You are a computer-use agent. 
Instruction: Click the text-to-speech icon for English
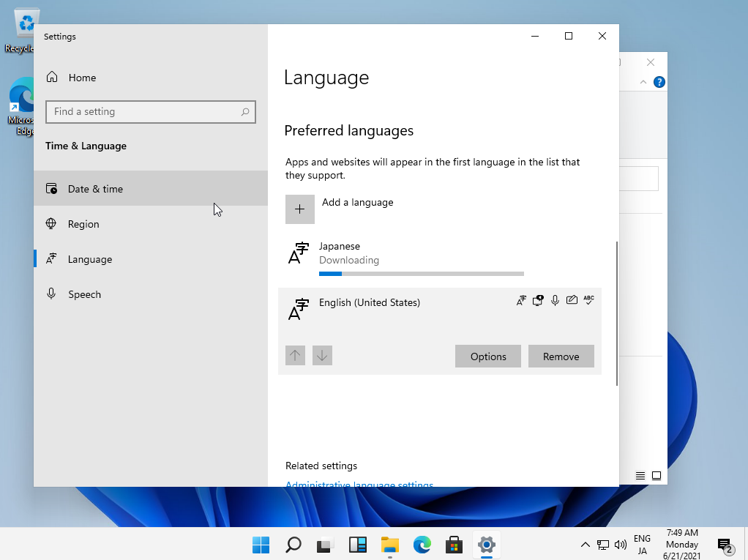click(x=538, y=300)
